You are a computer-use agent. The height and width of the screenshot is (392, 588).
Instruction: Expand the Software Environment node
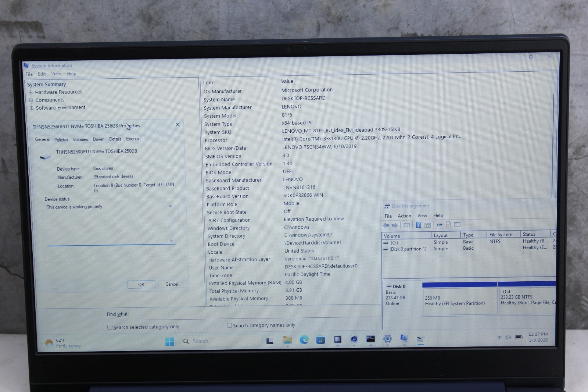pos(32,108)
